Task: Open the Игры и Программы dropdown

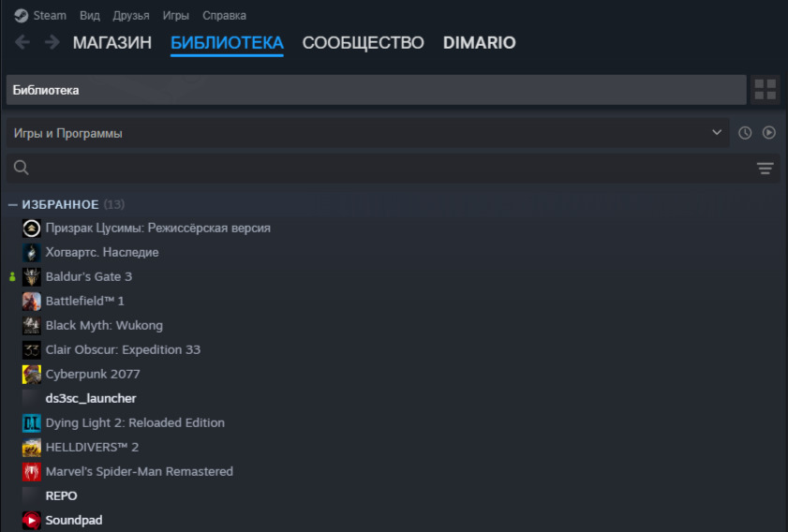Action: [365, 133]
